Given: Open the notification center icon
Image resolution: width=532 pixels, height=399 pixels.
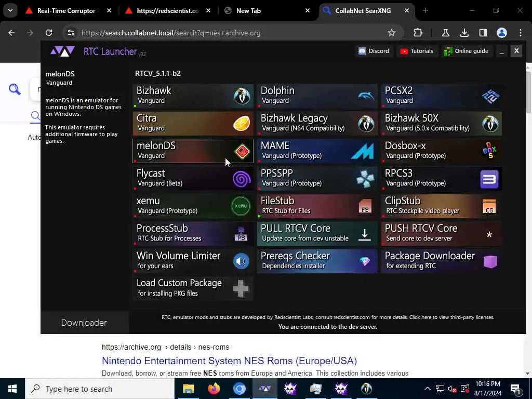Looking at the screenshot, I should coord(515,389).
